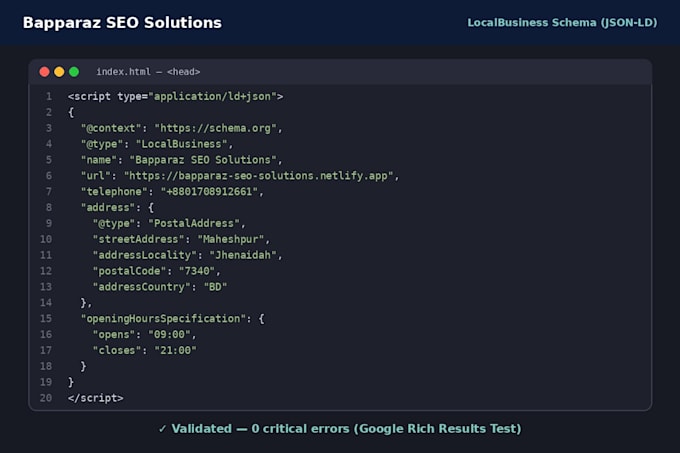
Task: Click the 'index.html — <head>' file title
Action: (x=148, y=72)
